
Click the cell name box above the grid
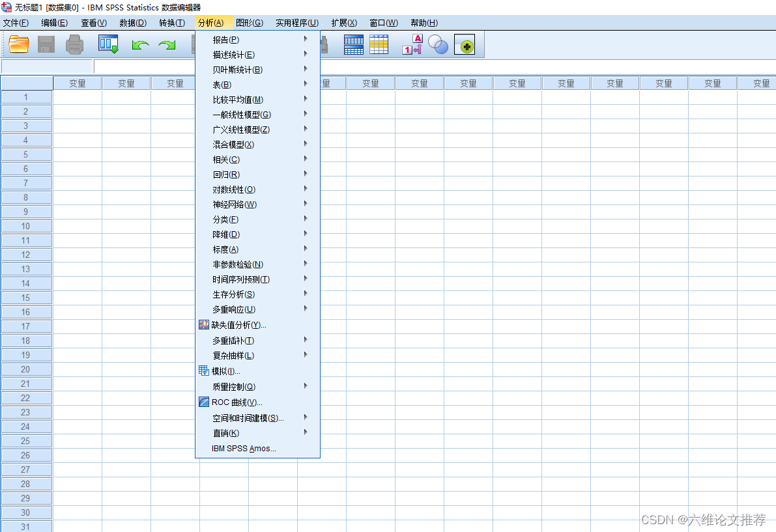click(47, 66)
